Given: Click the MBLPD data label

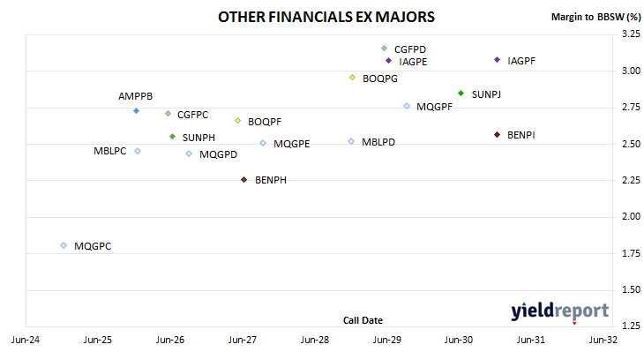Looking at the screenshot, I should click(378, 142).
